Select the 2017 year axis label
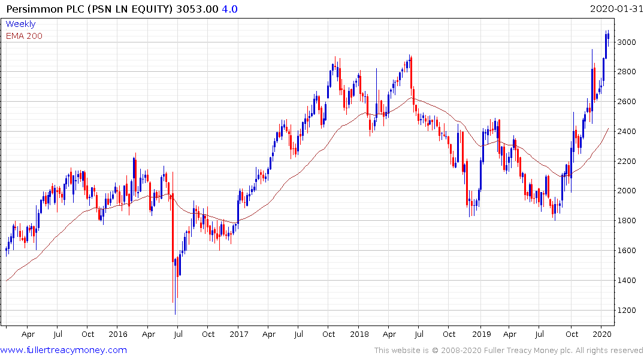Image resolution: width=644 pixels, height=359 pixels. (x=238, y=334)
